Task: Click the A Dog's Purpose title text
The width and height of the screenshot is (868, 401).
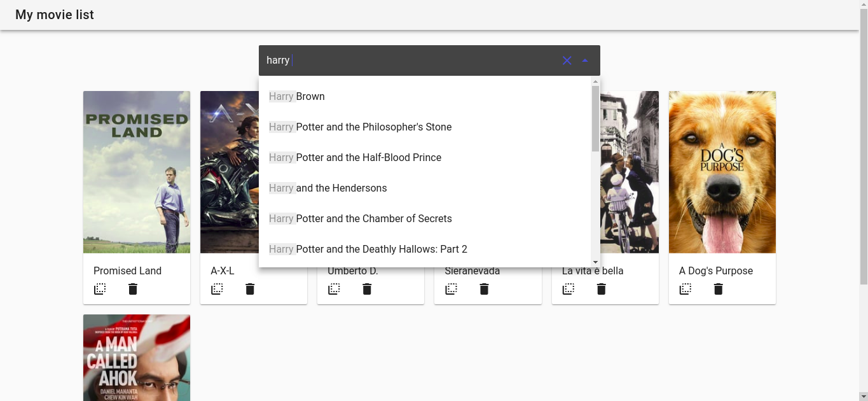Action: pyautogui.click(x=716, y=271)
